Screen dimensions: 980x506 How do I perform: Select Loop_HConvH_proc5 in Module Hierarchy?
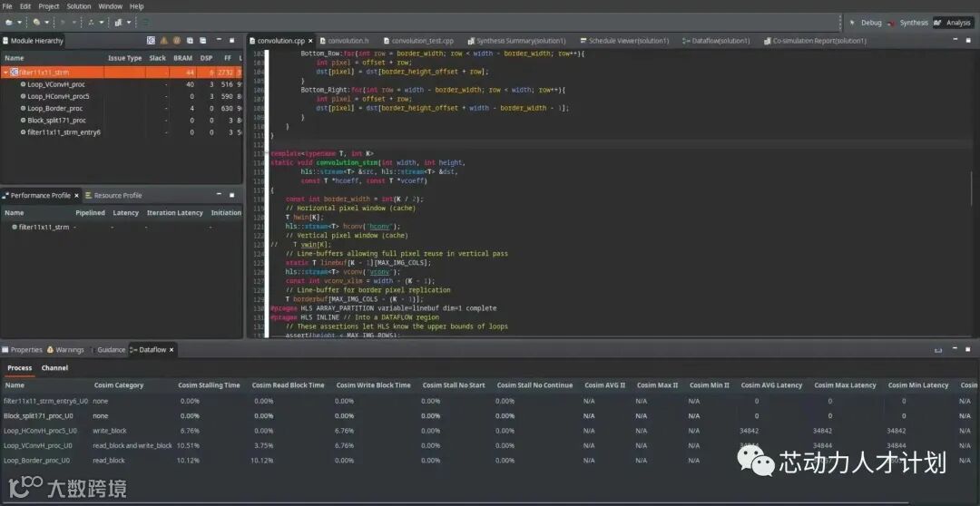(58, 96)
